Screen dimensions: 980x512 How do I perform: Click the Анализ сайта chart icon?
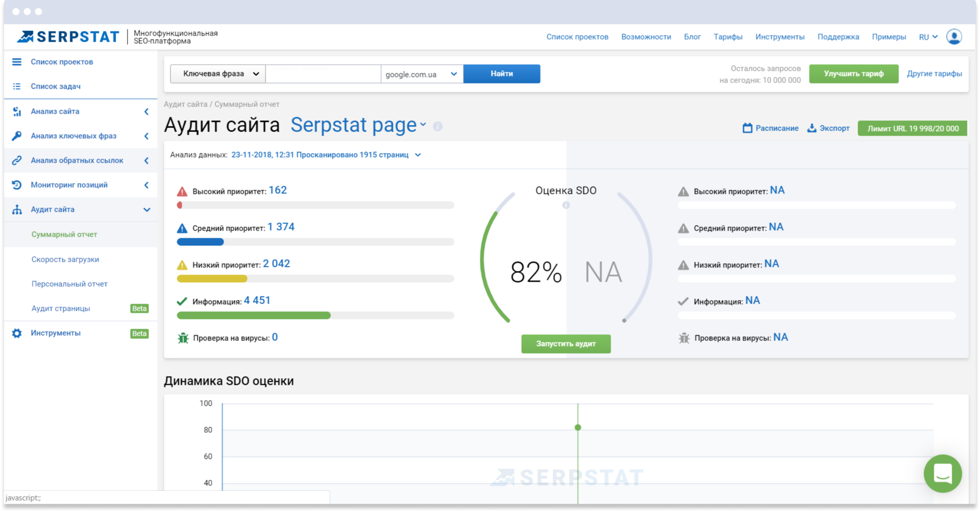17,111
